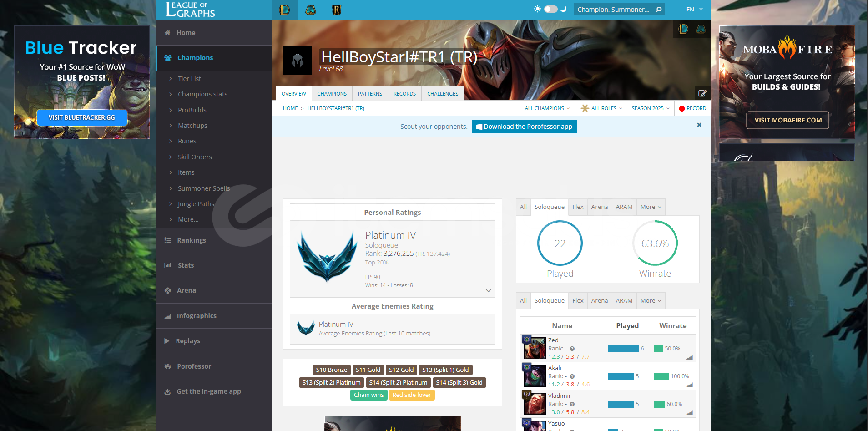Click Get the in-game app

[x=214, y=391]
